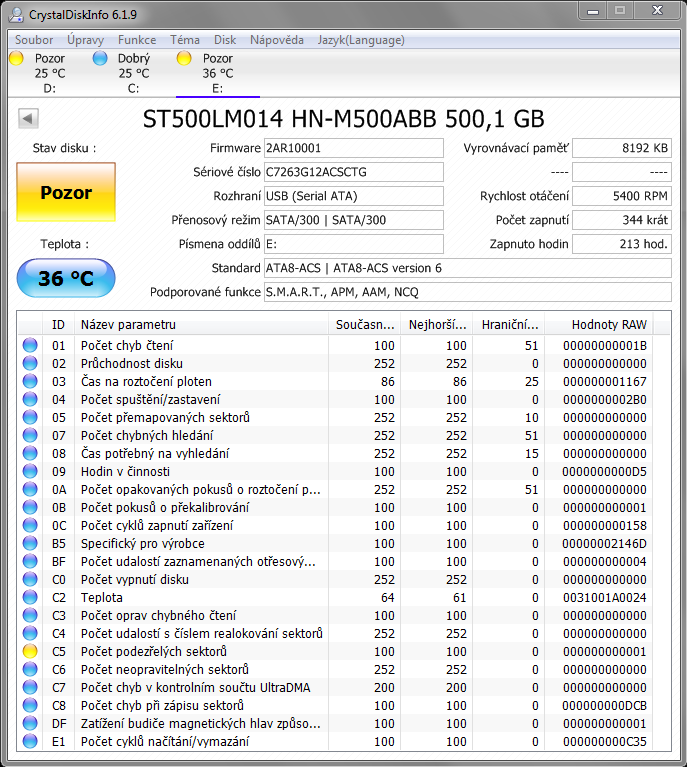Click the blue orb in row C2 Teplota
The height and width of the screenshot is (767, 687).
point(30,597)
